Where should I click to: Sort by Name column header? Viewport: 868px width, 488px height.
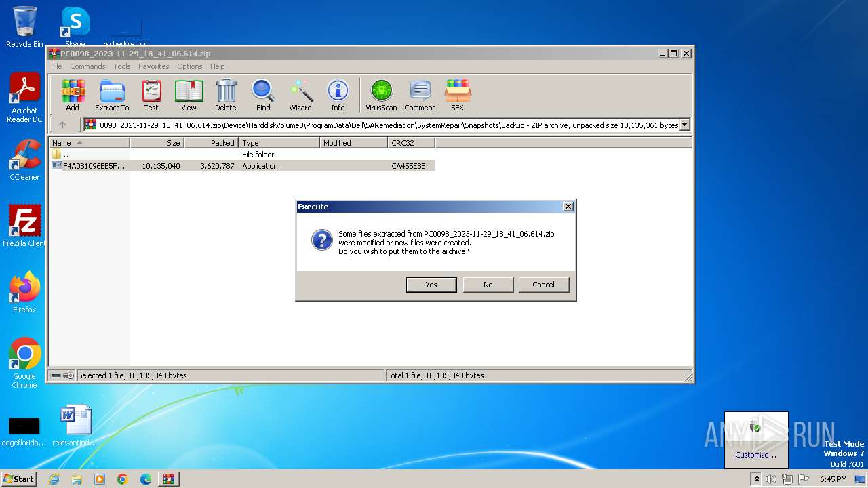click(x=89, y=143)
